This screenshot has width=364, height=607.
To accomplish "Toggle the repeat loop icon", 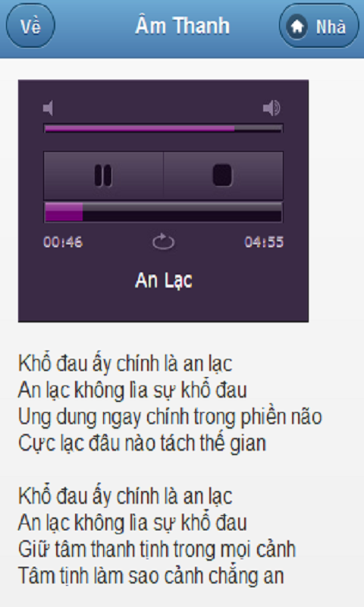I will 163,242.
